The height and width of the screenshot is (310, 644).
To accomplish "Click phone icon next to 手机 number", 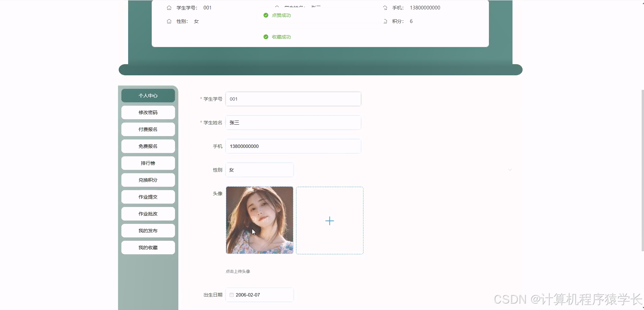I will pyautogui.click(x=385, y=8).
